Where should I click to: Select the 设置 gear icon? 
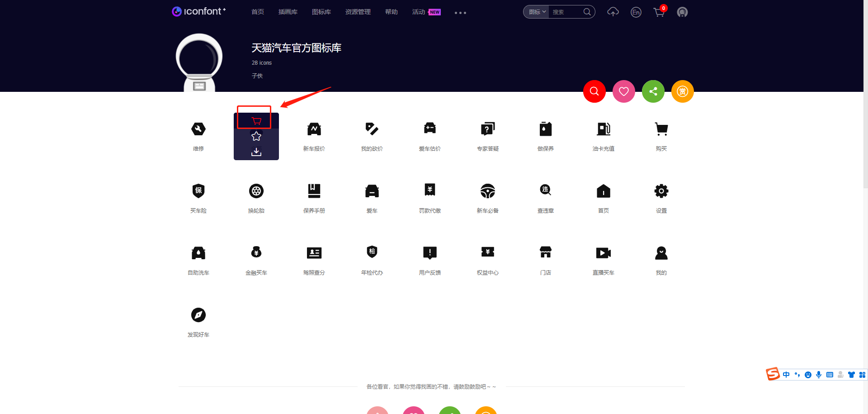(x=661, y=191)
